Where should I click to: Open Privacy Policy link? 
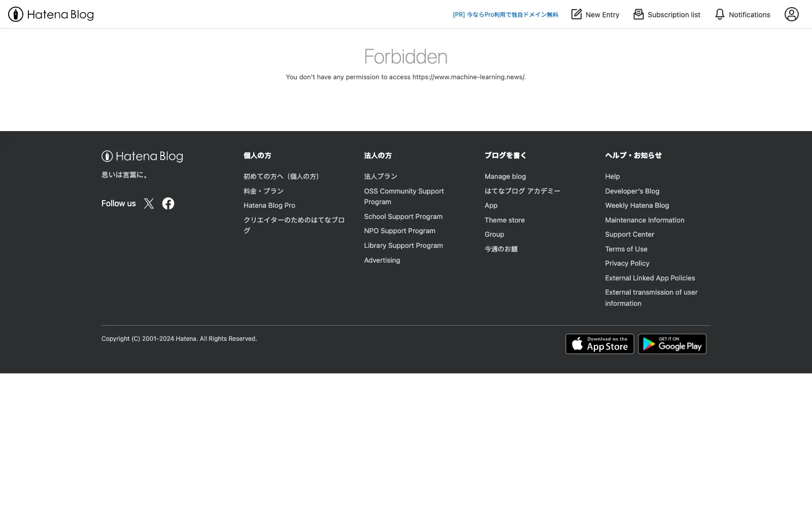pyautogui.click(x=627, y=263)
